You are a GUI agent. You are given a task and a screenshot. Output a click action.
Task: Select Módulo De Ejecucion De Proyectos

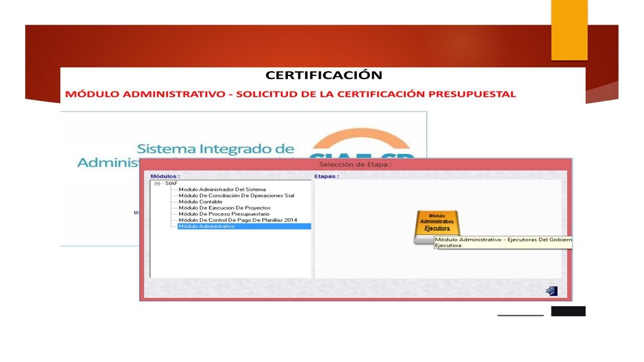[x=224, y=208]
